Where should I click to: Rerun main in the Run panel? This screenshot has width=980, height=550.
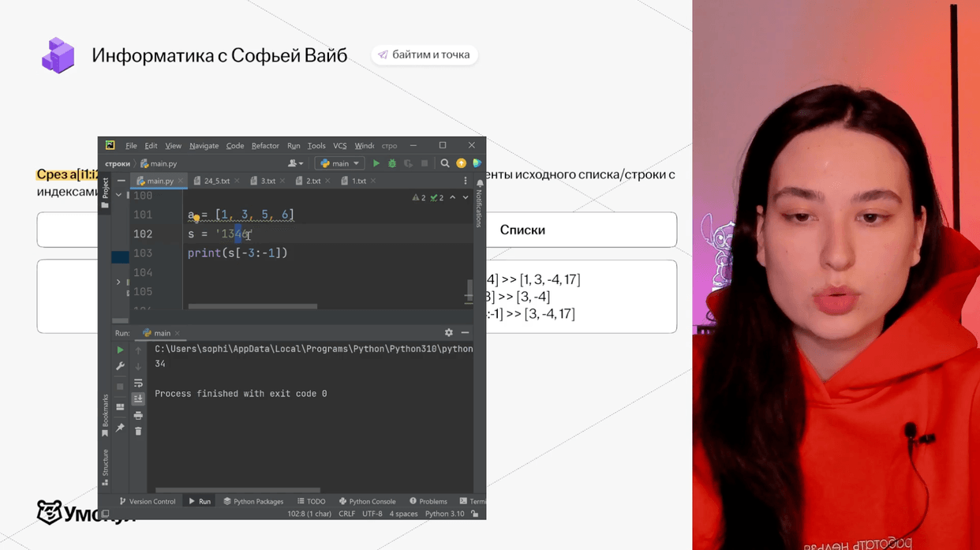tap(120, 350)
